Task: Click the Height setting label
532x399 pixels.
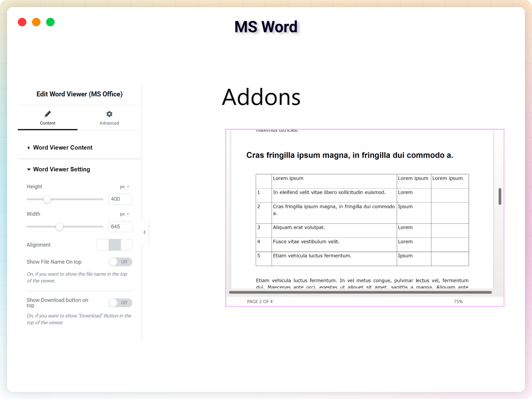Action: click(34, 187)
